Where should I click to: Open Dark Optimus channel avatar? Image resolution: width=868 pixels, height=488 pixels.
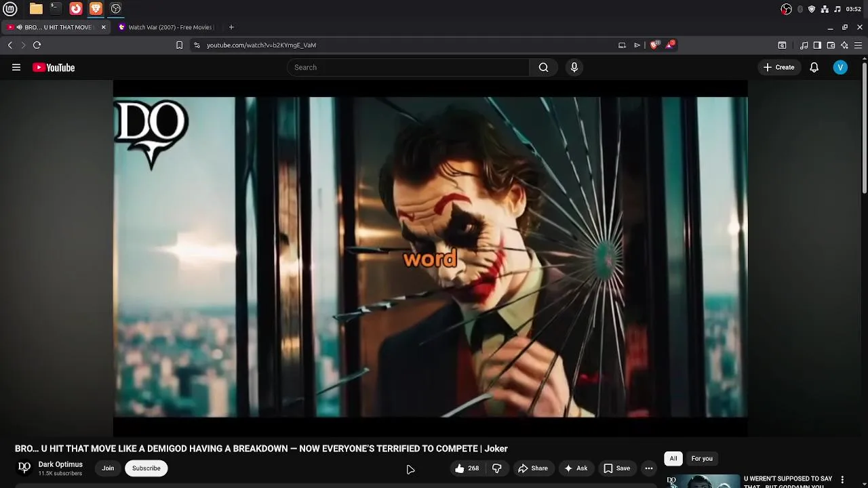[x=24, y=468]
